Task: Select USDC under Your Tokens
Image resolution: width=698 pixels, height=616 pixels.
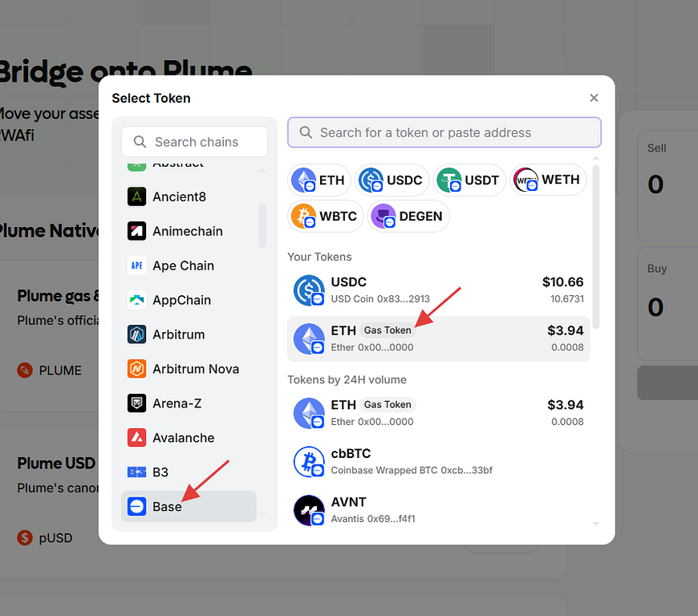Action: 438,290
